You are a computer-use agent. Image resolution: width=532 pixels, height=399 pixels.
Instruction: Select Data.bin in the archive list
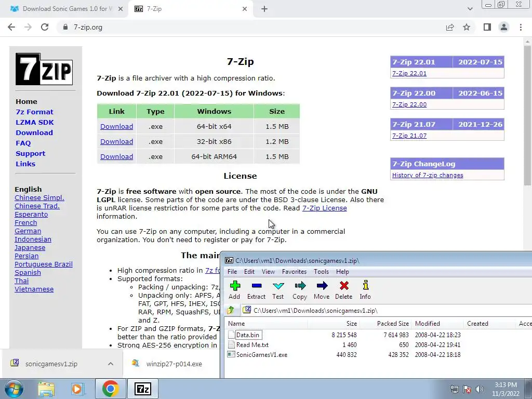pyautogui.click(x=248, y=335)
